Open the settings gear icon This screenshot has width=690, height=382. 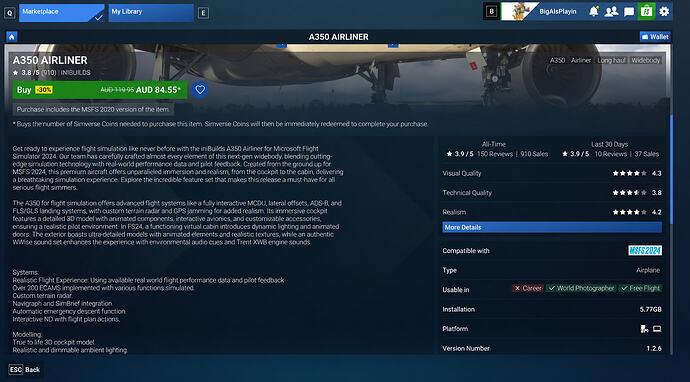tap(664, 11)
